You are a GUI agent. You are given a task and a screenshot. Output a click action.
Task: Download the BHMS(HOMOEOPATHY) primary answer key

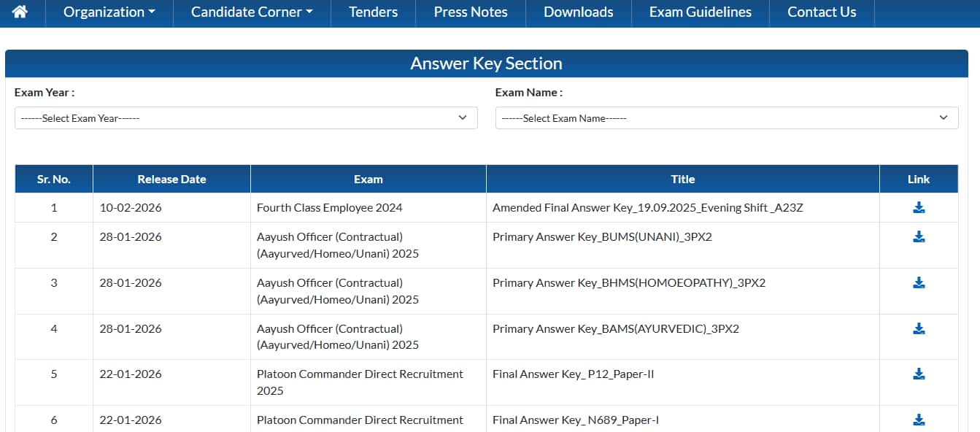point(919,283)
